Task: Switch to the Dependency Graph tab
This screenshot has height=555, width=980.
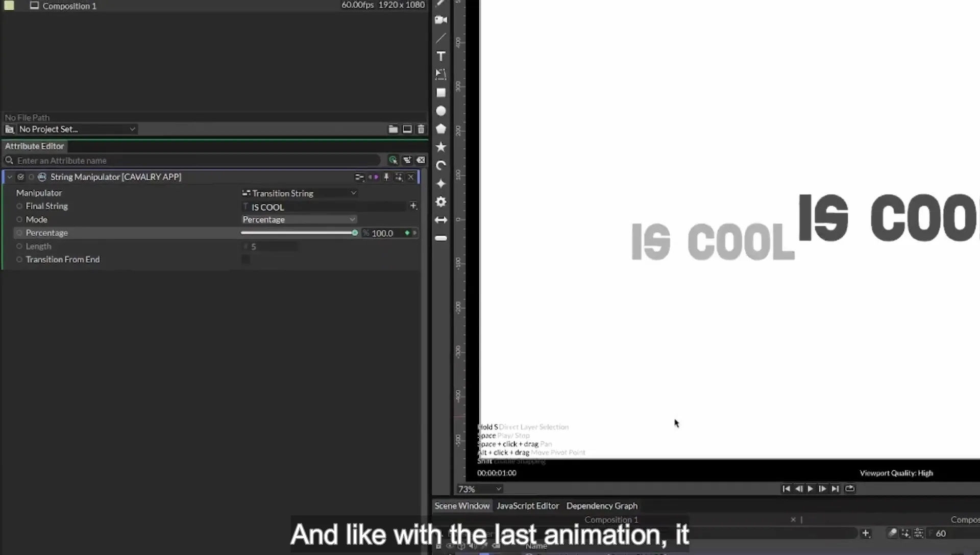Action: [602, 506]
